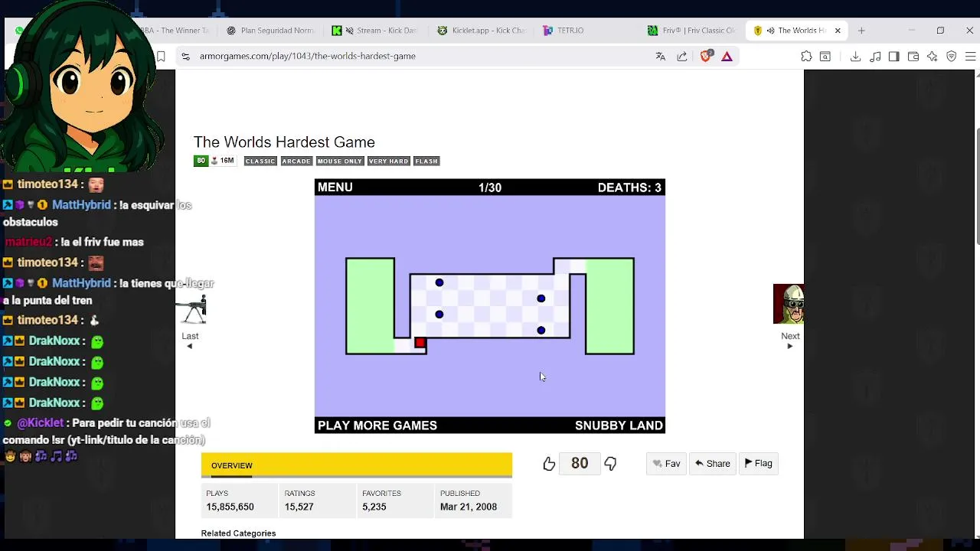The height and width of the screenshot is (551, 980).
Task: Click the share page icon
Action: 682,56
